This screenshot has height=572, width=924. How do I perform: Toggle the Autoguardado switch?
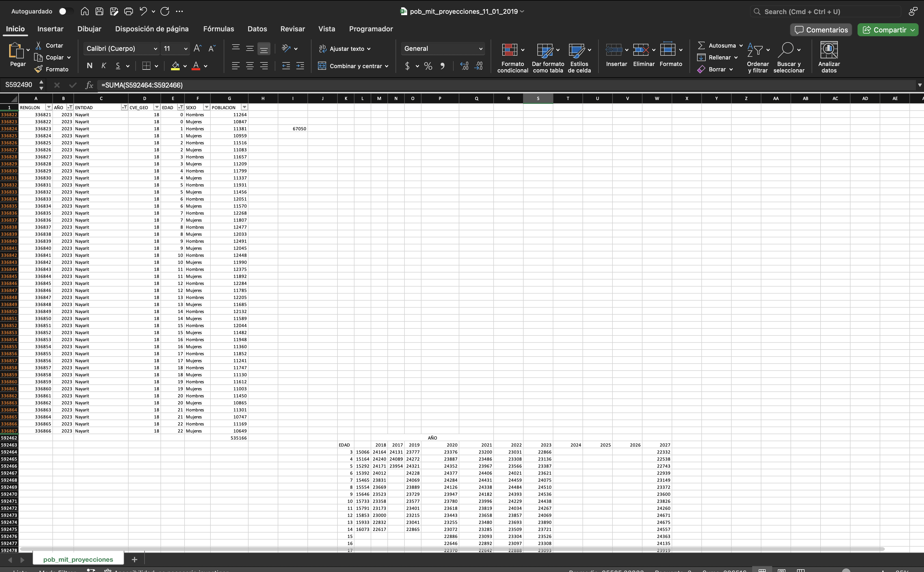pos(66,11)
